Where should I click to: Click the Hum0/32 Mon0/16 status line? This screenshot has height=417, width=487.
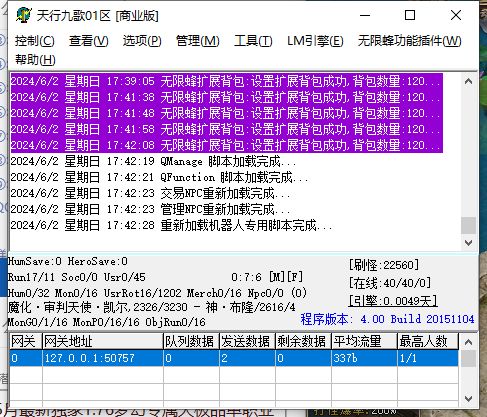(157, 293)
